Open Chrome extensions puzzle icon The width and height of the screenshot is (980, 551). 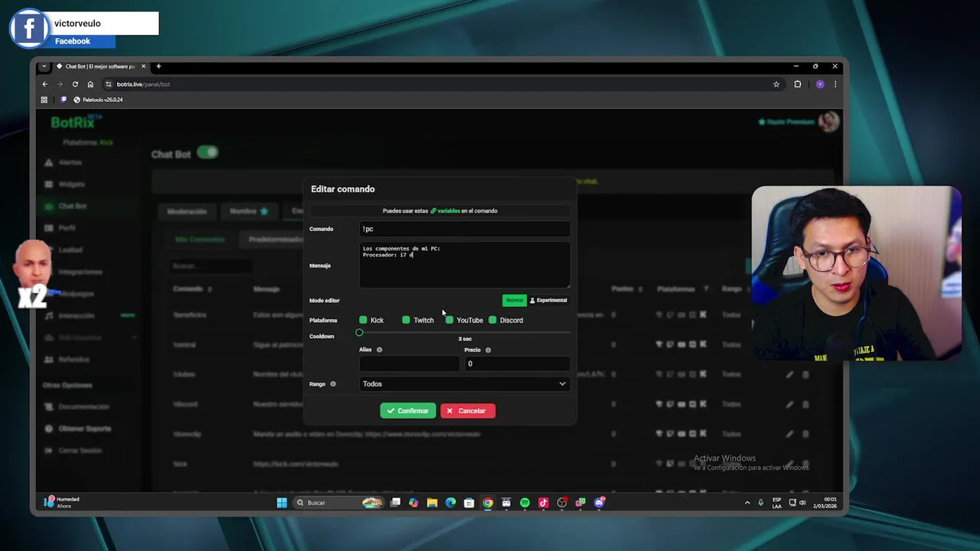click(798, 84)
